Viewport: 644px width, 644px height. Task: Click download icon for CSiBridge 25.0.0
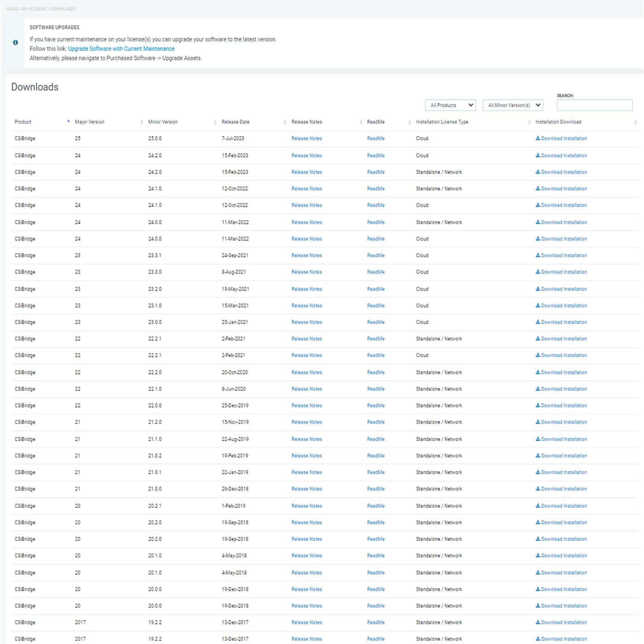pos(538,138)
